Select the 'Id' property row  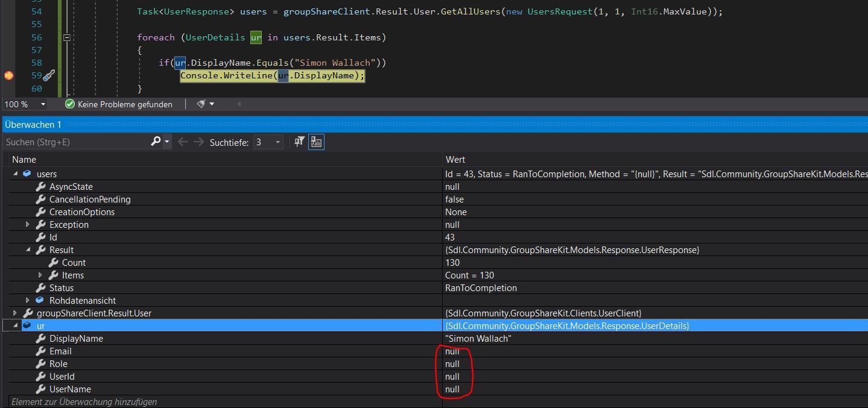pyautogui.click(x=434, y=237)
